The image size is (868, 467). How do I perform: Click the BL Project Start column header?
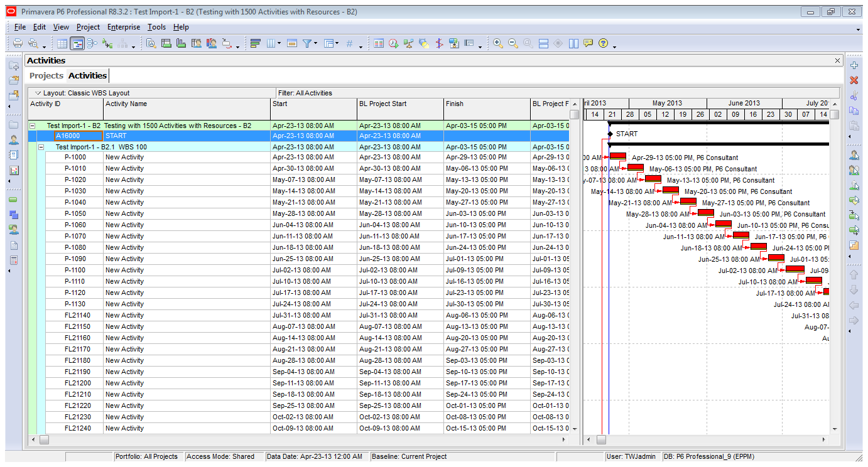tap(400, 109)
